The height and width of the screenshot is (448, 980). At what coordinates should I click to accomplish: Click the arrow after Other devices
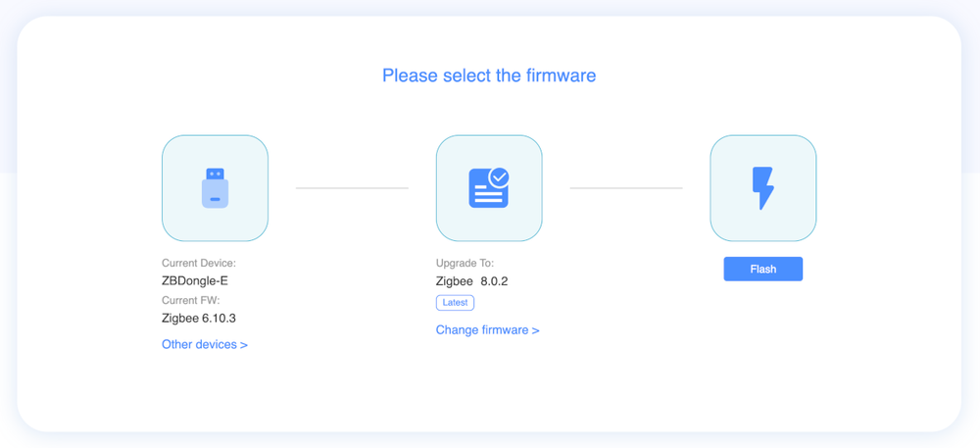244,345
